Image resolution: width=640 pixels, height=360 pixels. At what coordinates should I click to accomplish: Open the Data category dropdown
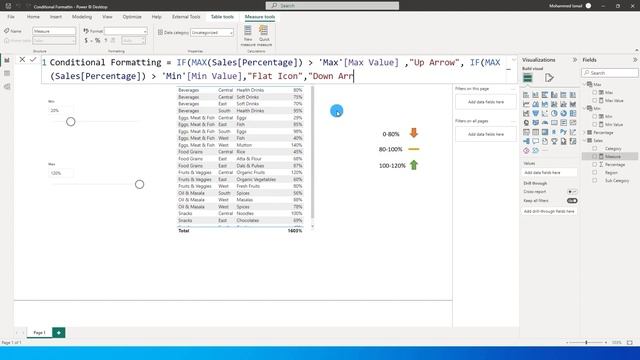[212, 33]
